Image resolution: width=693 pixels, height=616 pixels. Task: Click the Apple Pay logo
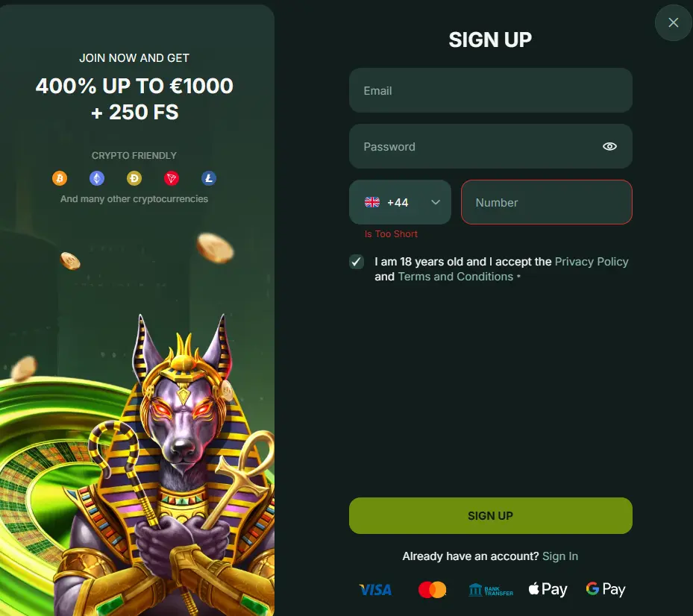click(x=548, y=589)
